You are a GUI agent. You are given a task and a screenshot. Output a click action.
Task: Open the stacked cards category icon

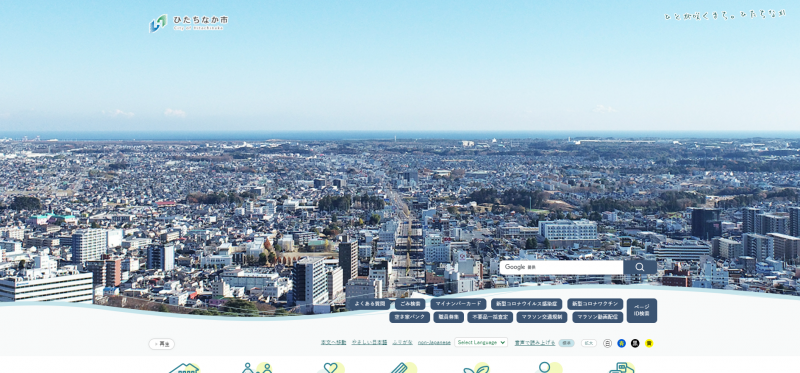click(x=621, y=367)
